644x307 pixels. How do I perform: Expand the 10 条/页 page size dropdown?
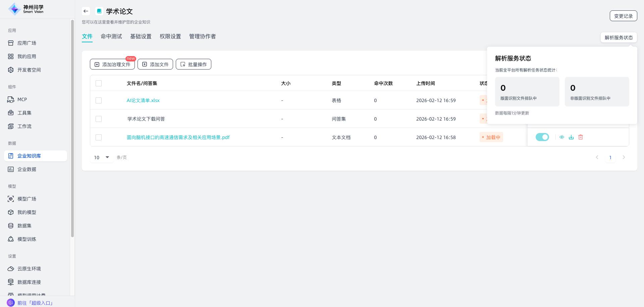tap(102, 157)
